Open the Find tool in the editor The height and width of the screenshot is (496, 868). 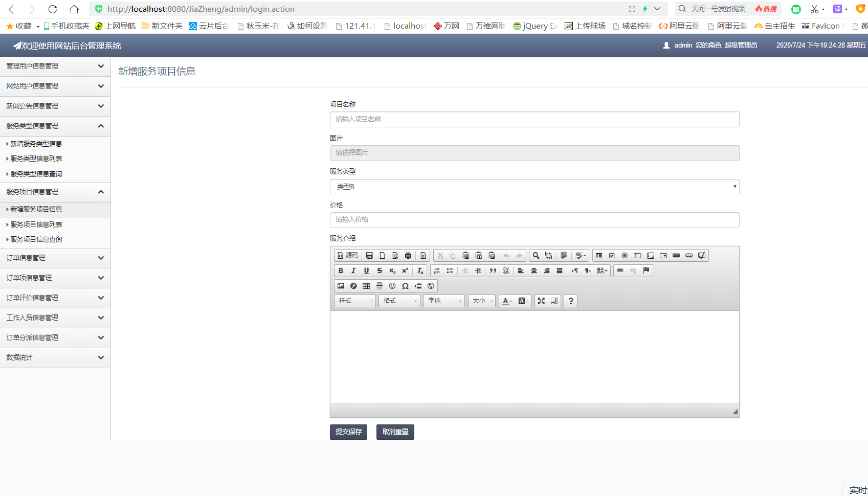tap(536, 255)
